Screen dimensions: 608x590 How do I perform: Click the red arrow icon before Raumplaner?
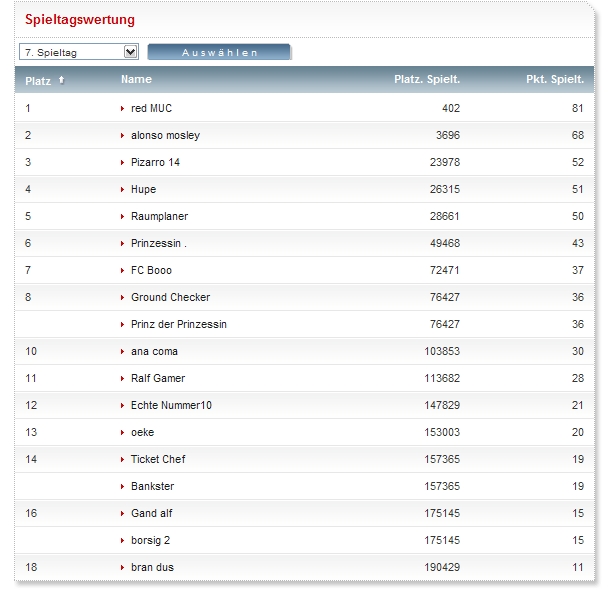tap(123, 216)
